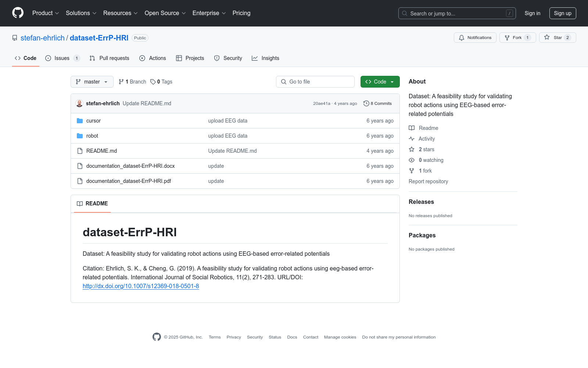Click the docx documentation file icon
This screenshot has height=368, width=588.
tap(80, 166)
